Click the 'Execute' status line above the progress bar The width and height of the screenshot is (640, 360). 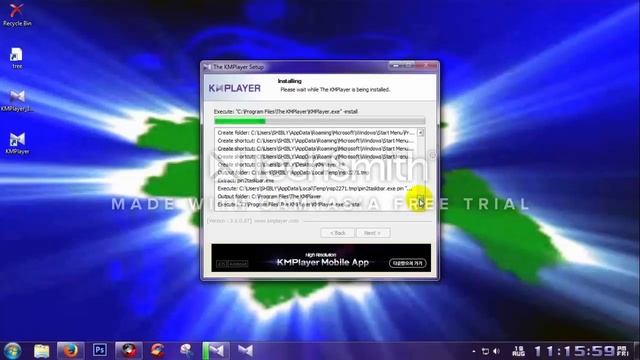pyautogui.click(x=286, y=111)
